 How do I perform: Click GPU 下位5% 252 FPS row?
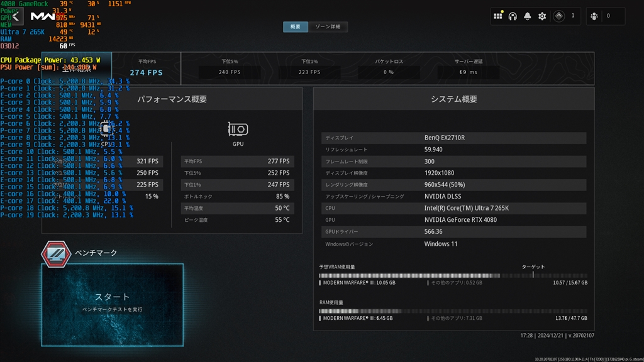point(237,173)
